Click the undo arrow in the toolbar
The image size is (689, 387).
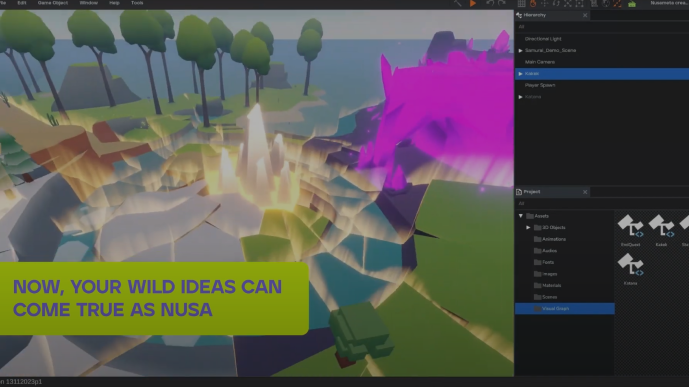(x=490, y=4)
